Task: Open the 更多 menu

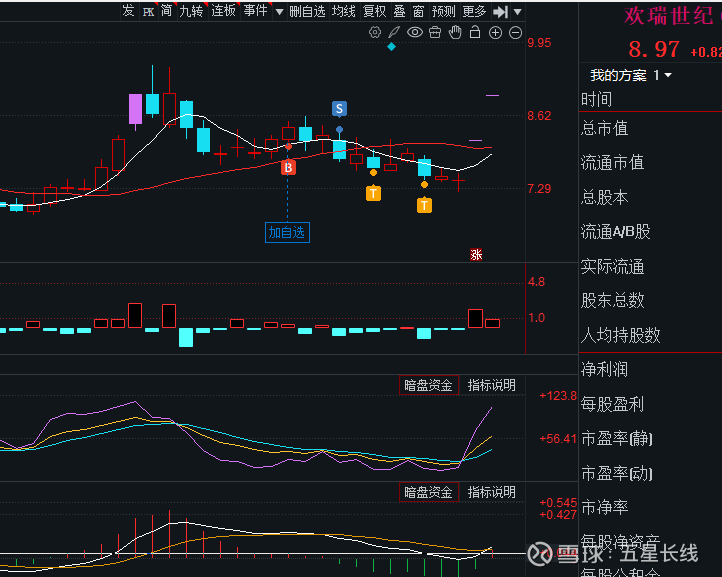Action: (474, 11)
